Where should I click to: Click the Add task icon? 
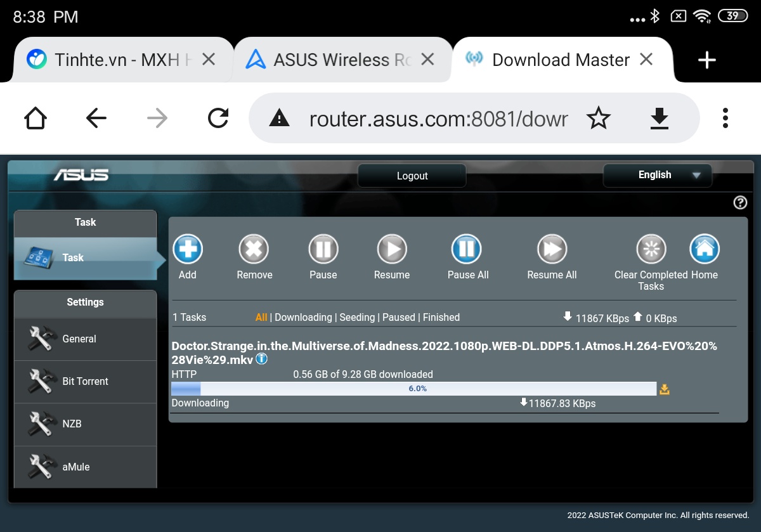pyautogui.click(x=188, y=249)
